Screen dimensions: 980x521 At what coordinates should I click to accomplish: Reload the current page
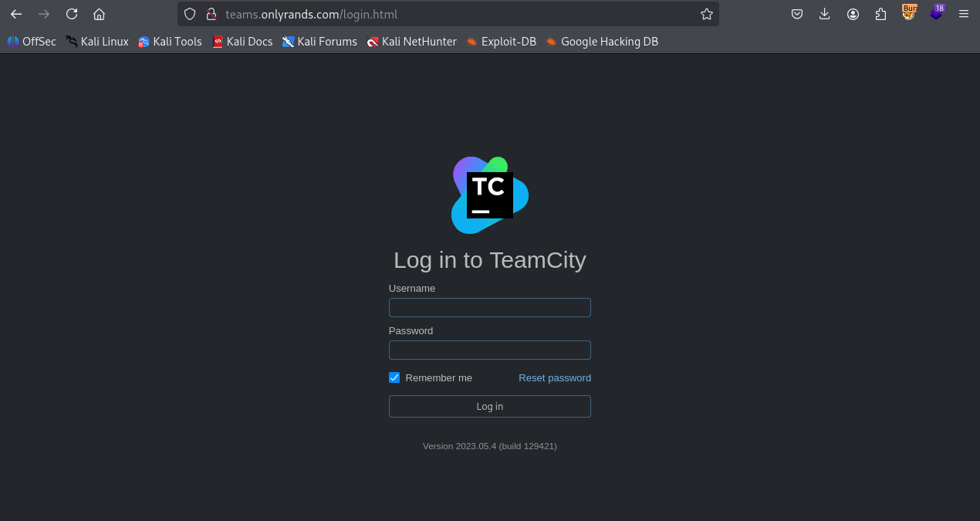72,14
